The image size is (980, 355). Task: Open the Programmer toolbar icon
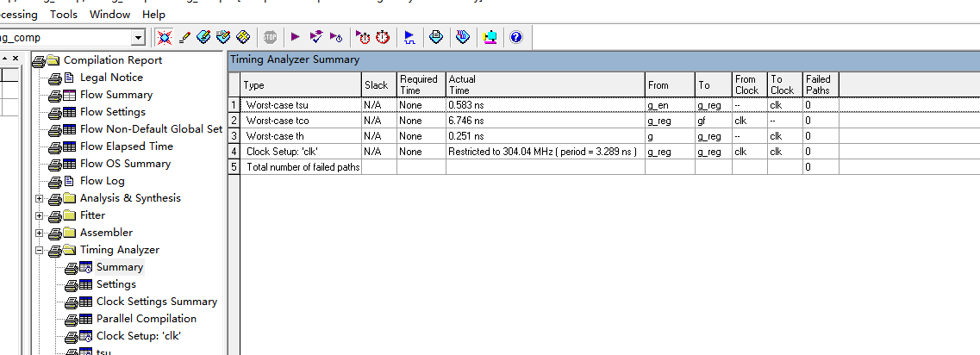pyautogui.click(x=463, y=38)
